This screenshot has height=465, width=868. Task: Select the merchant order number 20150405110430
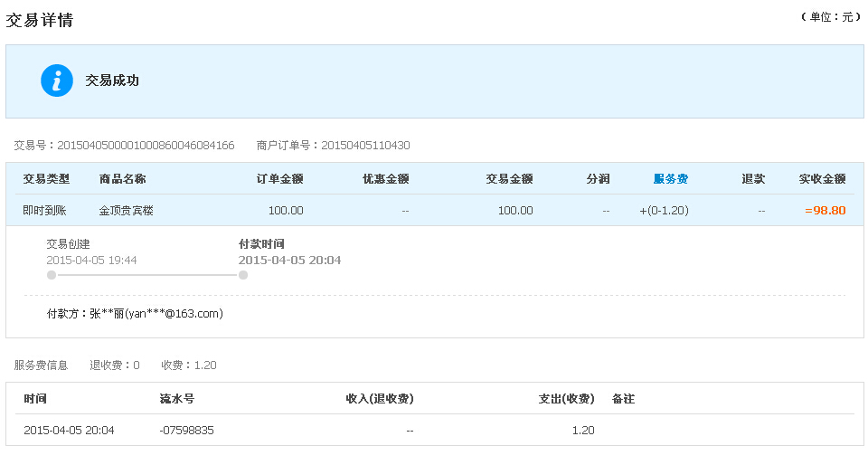[x=366, y=146]
